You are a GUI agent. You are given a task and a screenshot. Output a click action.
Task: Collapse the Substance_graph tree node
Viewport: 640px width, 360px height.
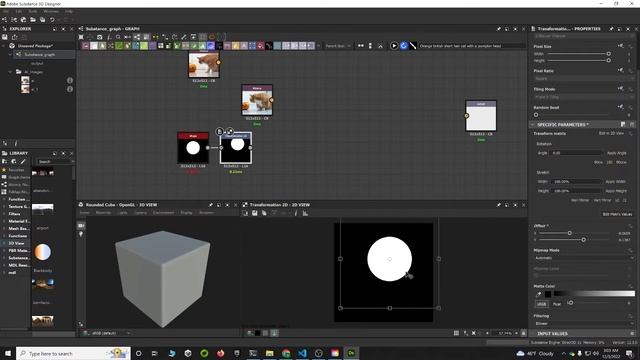click(x=10, y=54)
